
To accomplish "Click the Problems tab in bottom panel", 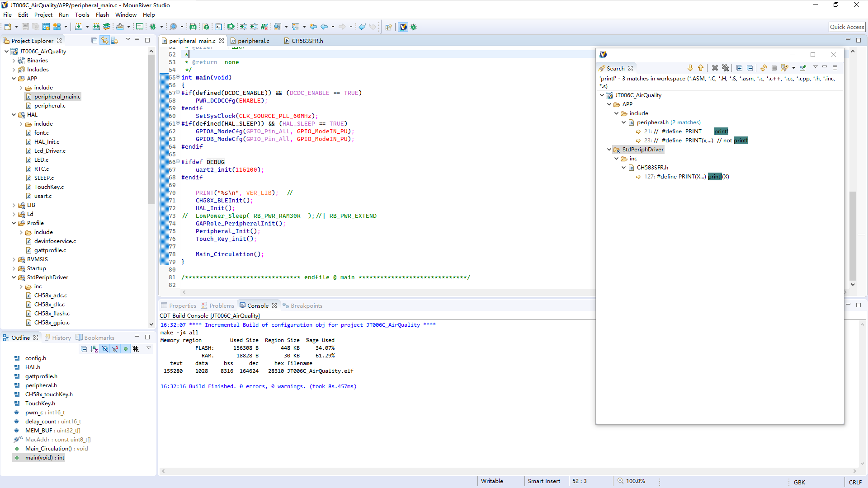I will (x=221, y=305).
